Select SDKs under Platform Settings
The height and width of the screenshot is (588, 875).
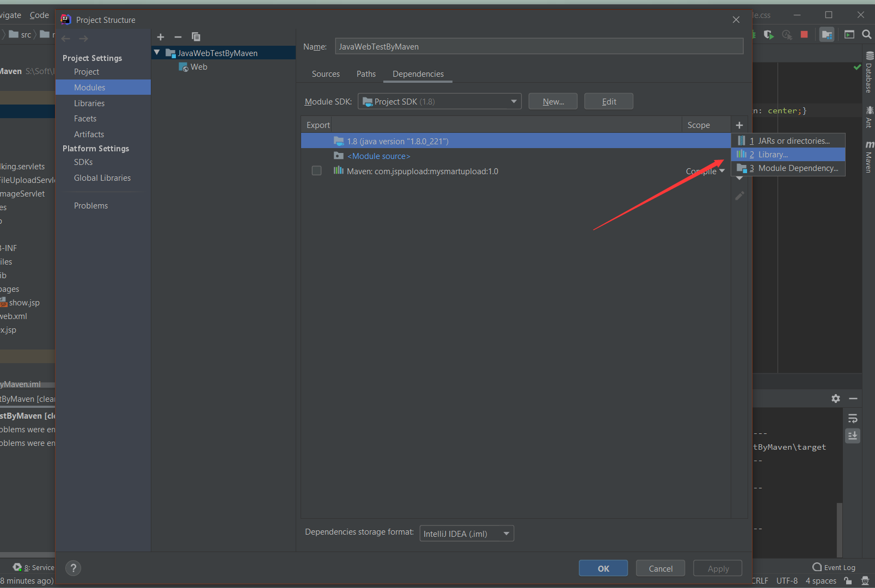(103, 162)
